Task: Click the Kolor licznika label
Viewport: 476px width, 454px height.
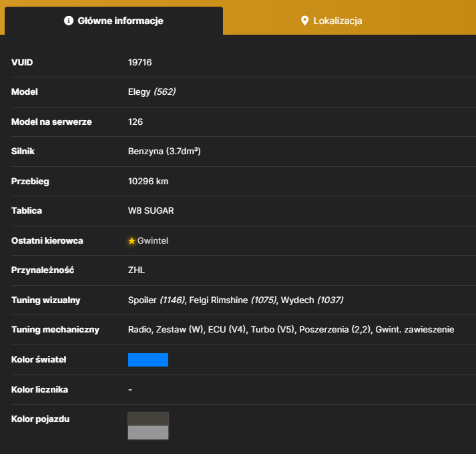Action: tap(40, 390)
